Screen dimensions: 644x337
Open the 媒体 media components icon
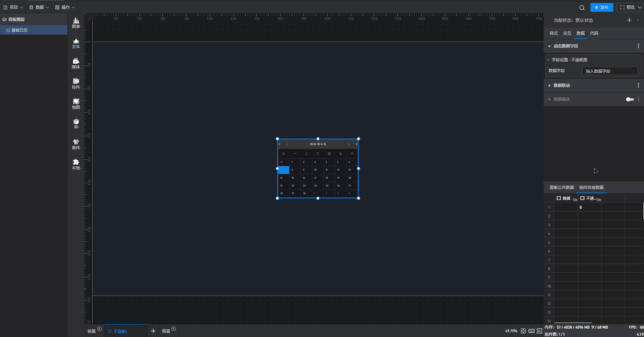click(76, 63)
